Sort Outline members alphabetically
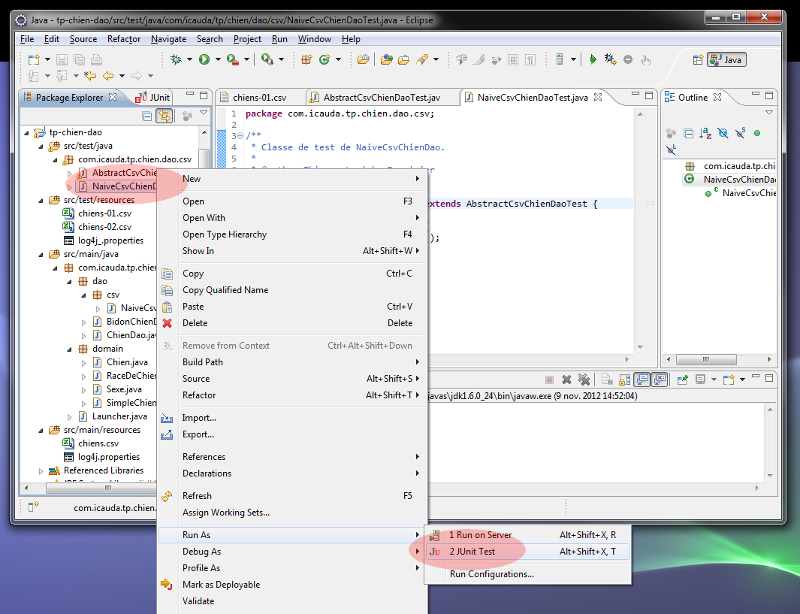The image size is (800, 614). [x=706, y=133]
